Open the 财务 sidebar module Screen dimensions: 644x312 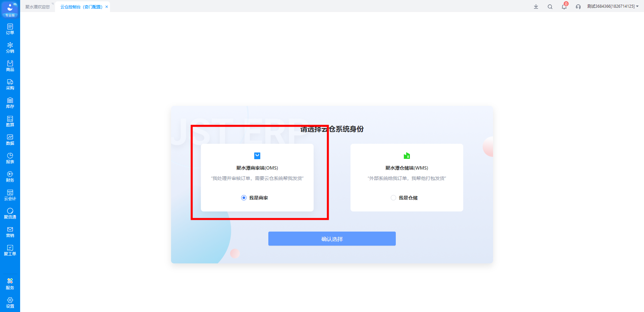10,177
